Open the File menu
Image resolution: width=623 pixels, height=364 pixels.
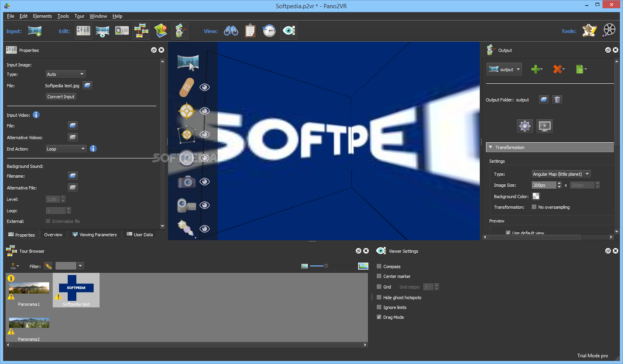11,16
